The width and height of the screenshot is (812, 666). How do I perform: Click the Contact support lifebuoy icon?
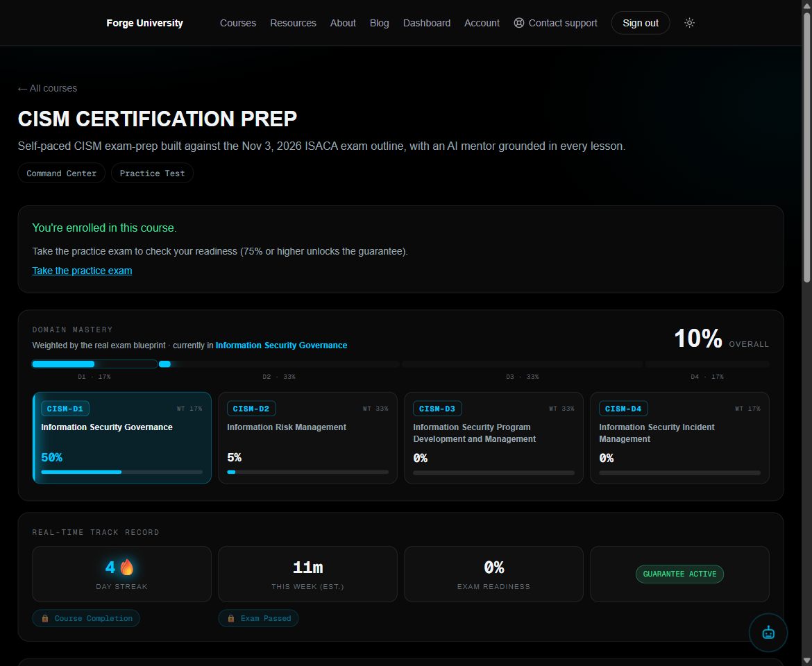pos(519,23)
